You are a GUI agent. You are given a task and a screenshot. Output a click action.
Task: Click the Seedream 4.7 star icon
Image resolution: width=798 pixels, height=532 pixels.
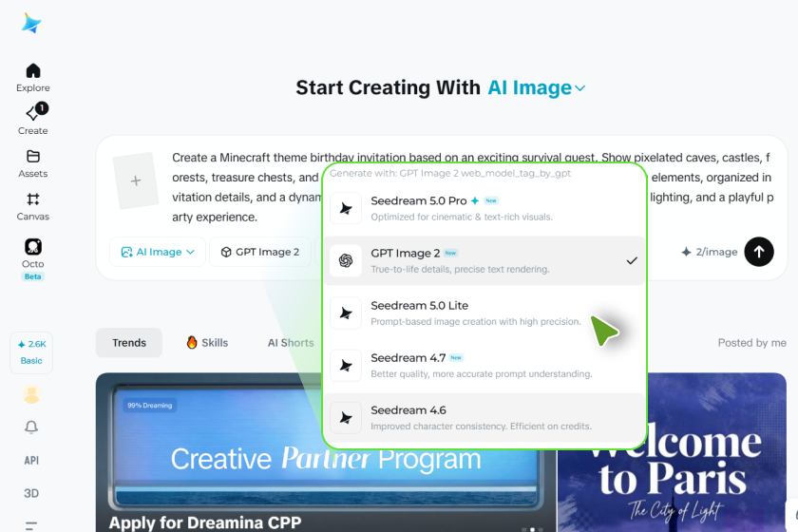pos(346,365)
